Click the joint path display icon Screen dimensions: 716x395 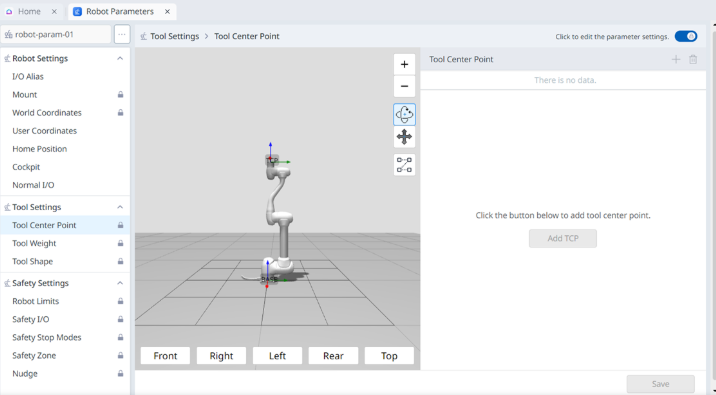click(x=404, y=165)
